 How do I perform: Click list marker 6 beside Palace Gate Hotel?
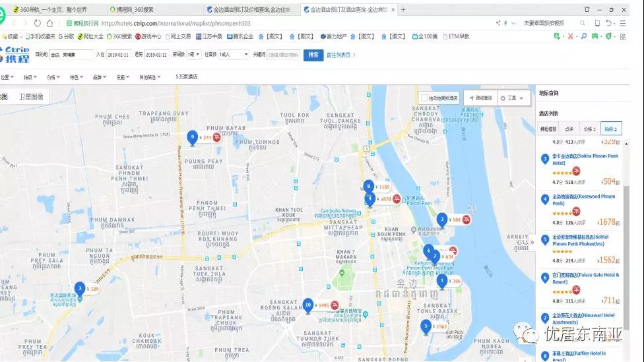(545, 278)
